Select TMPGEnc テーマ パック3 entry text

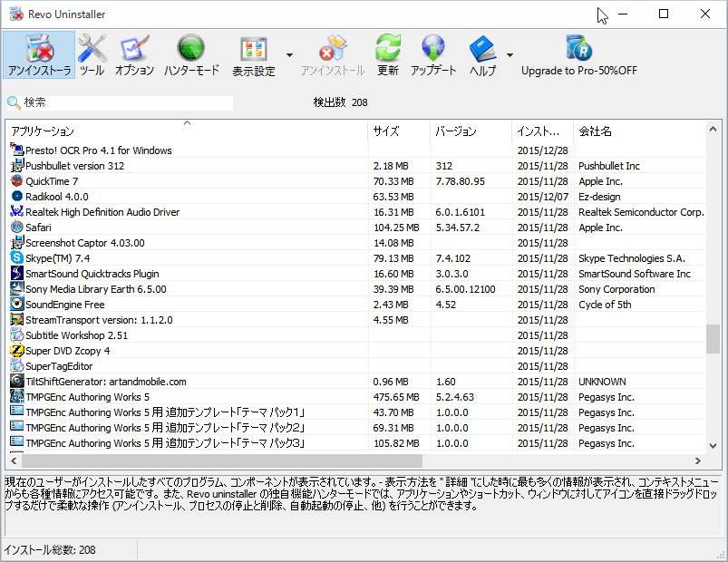pos(165,443)
